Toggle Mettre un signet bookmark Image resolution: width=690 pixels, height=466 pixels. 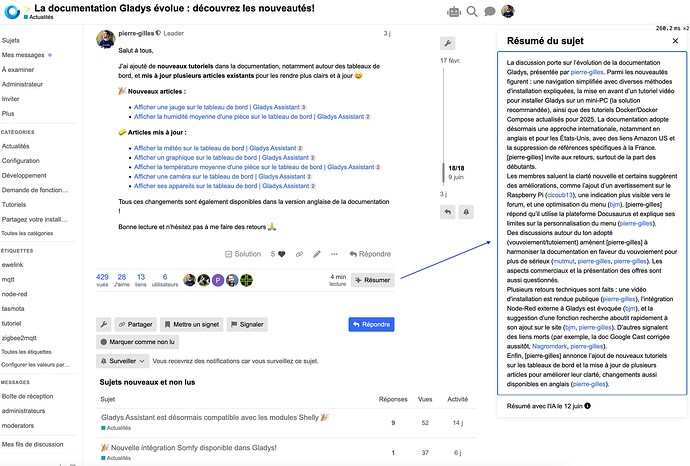click(194, 324)
